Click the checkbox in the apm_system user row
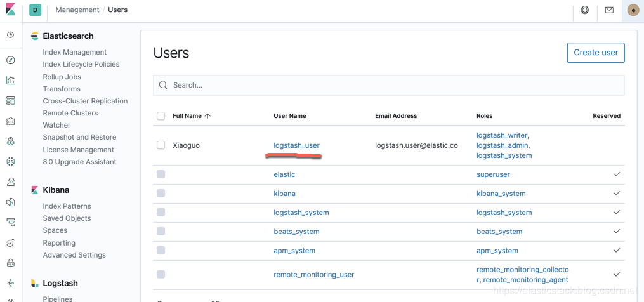Viewport: 644px width, 302px height. point(161,250)
